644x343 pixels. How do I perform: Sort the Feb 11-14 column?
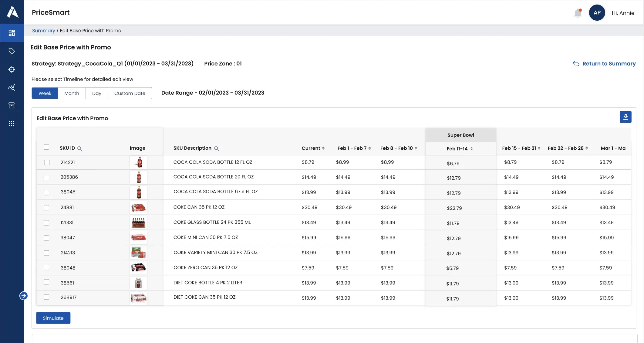coord(471,149)
